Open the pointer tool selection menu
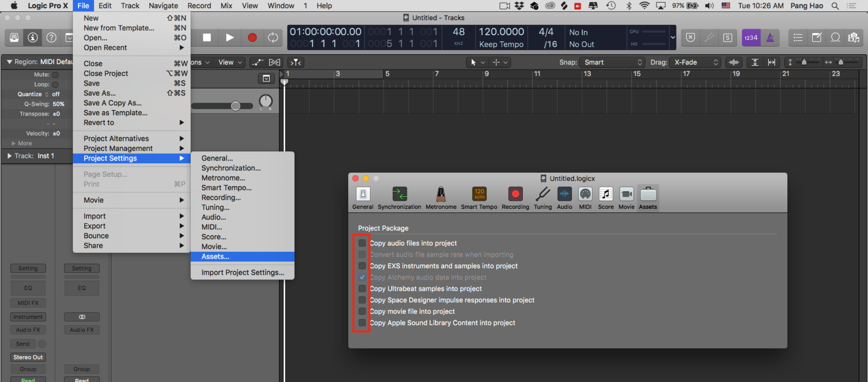Screen dimensions: 868x382 point(478,62)
